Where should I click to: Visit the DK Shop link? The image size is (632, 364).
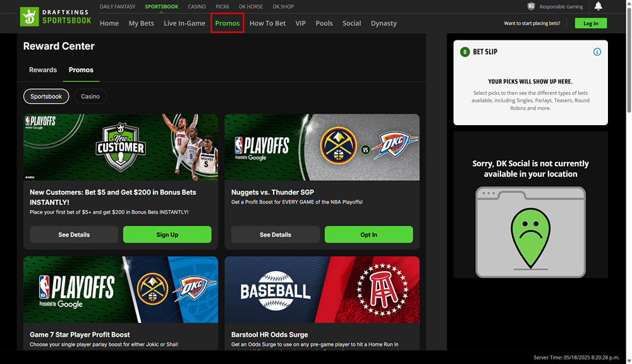(283, 6)
